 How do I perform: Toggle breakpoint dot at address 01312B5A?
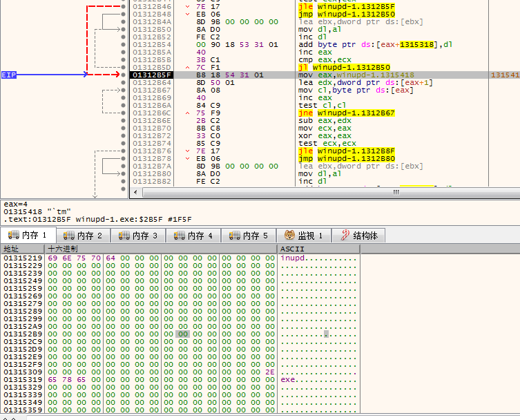(x=124, y=52)
